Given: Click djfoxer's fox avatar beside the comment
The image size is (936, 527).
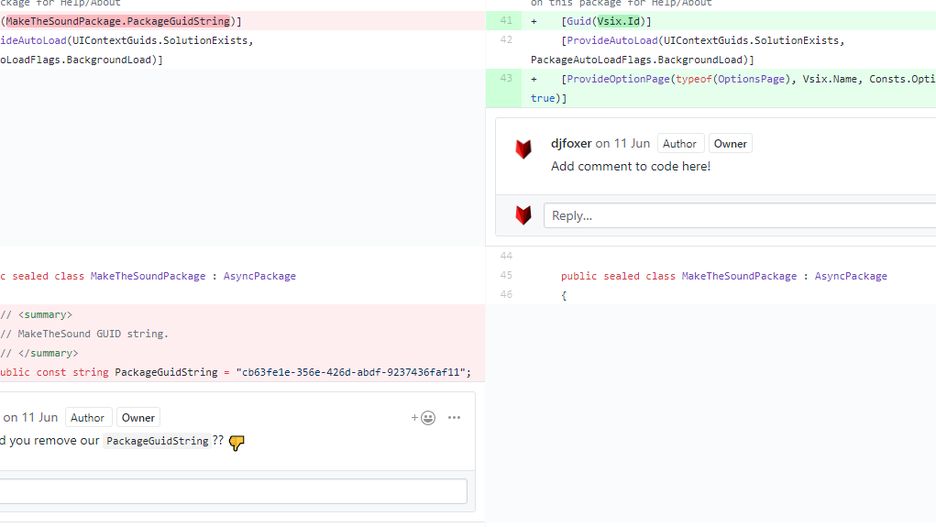Looking at the screenshot, I should pyautogui.click(x=524, y=149).
